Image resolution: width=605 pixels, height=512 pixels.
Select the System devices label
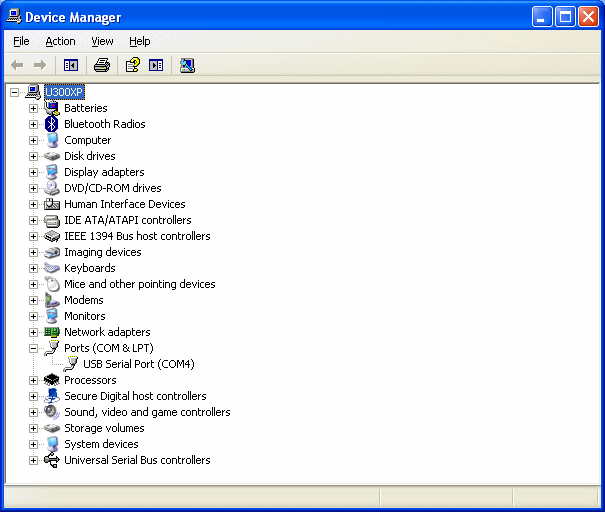(x=101, y=444)
